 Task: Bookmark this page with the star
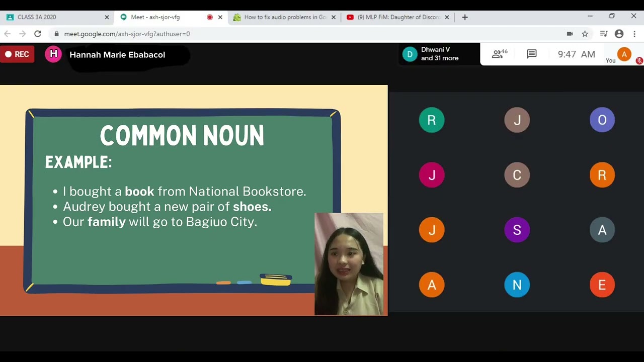(x=585, y=34)
